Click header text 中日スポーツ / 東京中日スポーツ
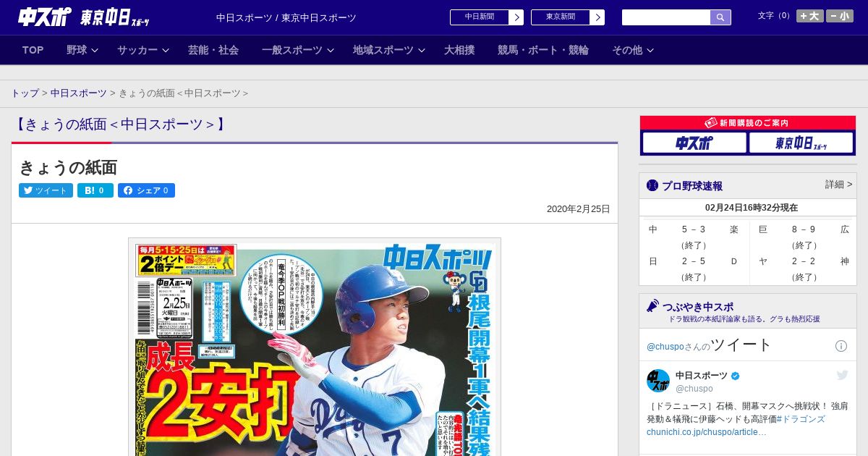Image resolution: width=868 pixels, height=456 pixels. (x=286, y=17)
